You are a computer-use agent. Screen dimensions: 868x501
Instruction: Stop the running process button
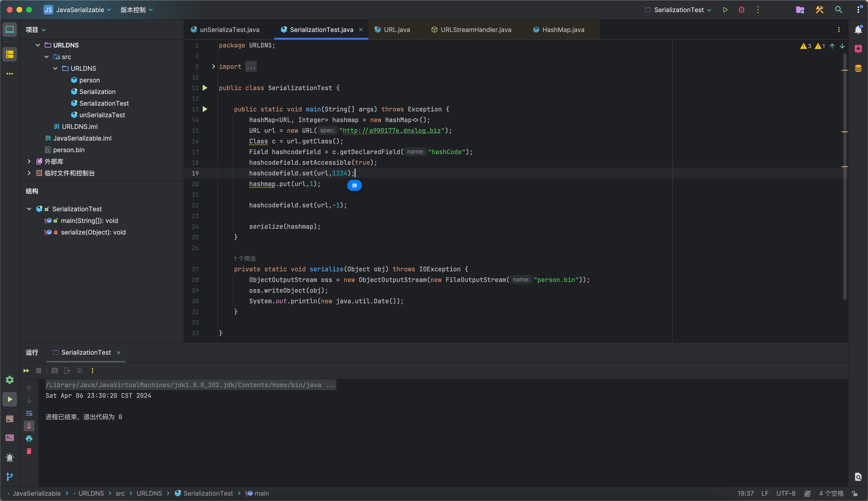pos(39,371)
